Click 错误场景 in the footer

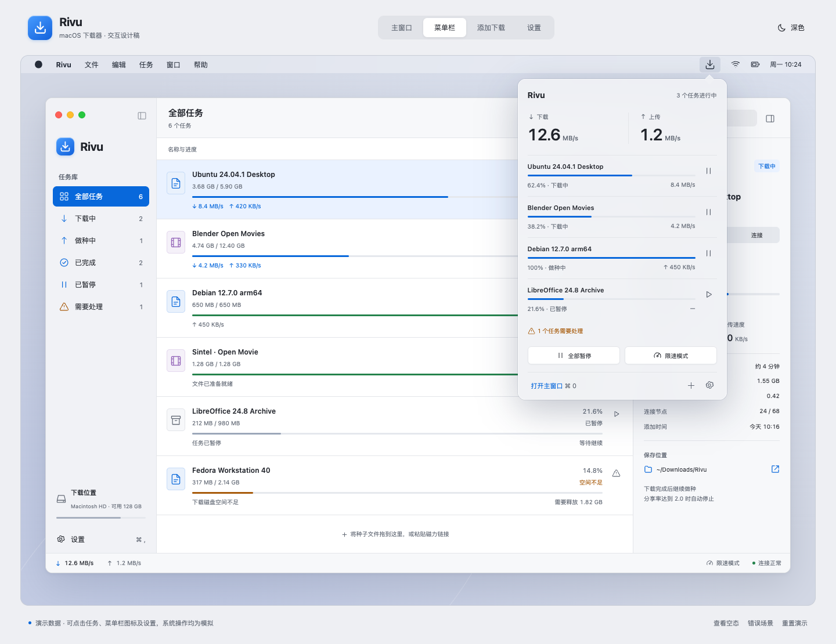[x=761, y=623]
